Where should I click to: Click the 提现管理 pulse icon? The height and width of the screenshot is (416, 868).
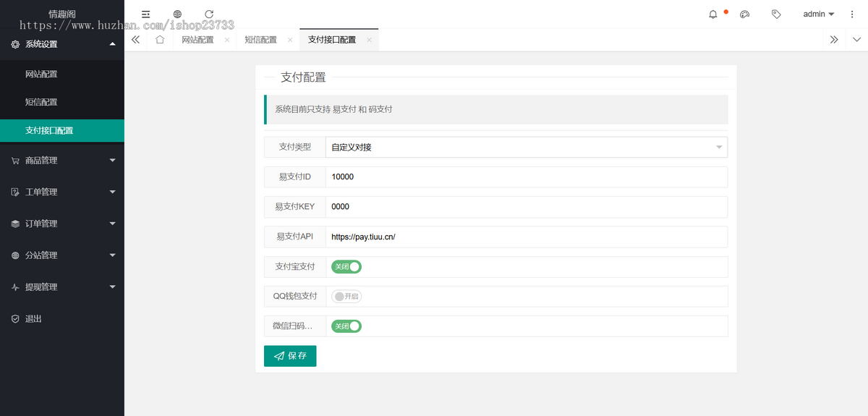15,287
